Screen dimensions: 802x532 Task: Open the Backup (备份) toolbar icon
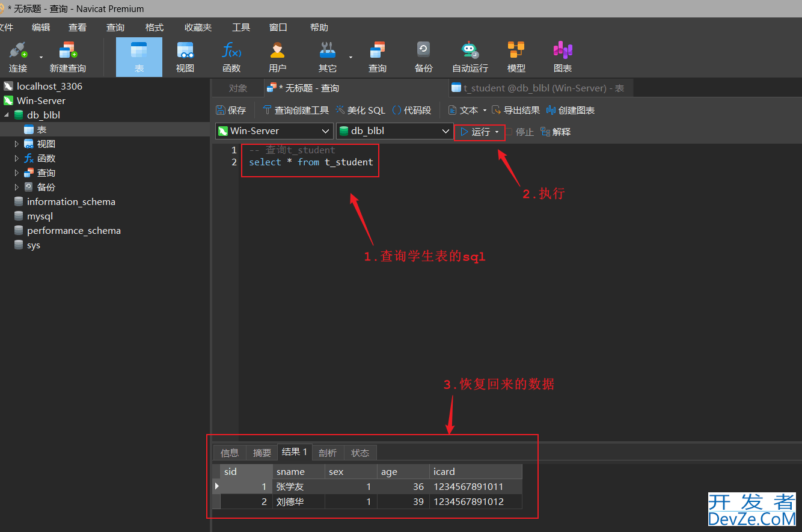424,57
